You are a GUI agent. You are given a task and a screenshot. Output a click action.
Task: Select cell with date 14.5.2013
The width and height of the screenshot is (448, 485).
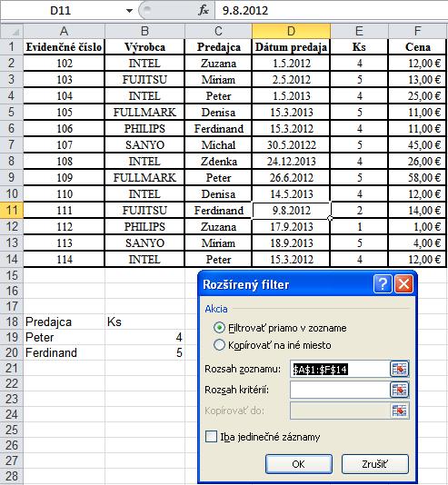click(291, 194)
